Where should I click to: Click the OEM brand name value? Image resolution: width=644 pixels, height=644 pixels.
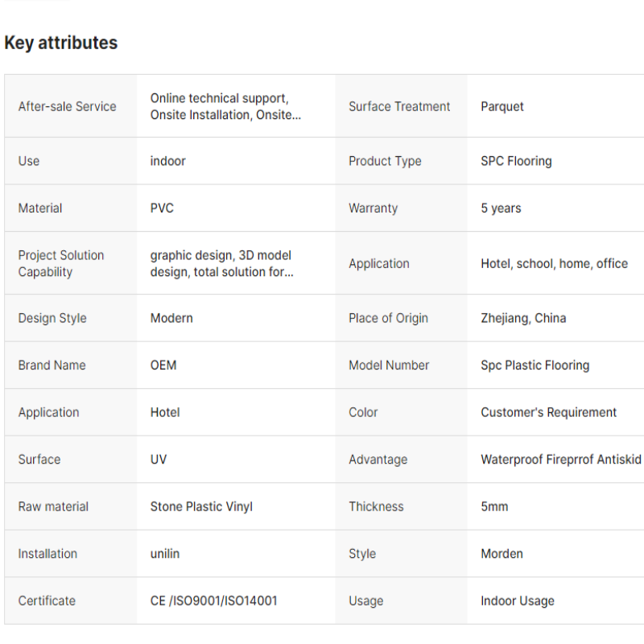pyautogui.click(x=163, y=365)
